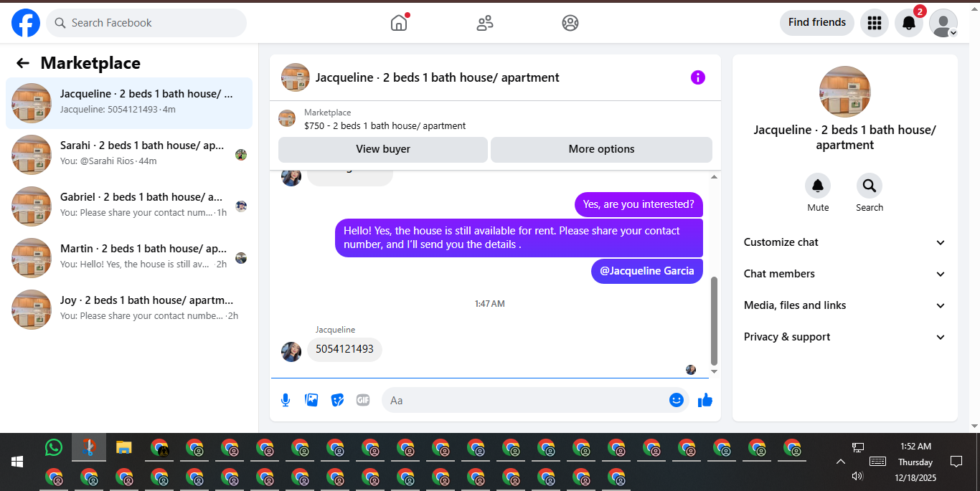Send a thumbs-up like
The height and width of the screenshot is (491, 980).
tap(705, 400)
